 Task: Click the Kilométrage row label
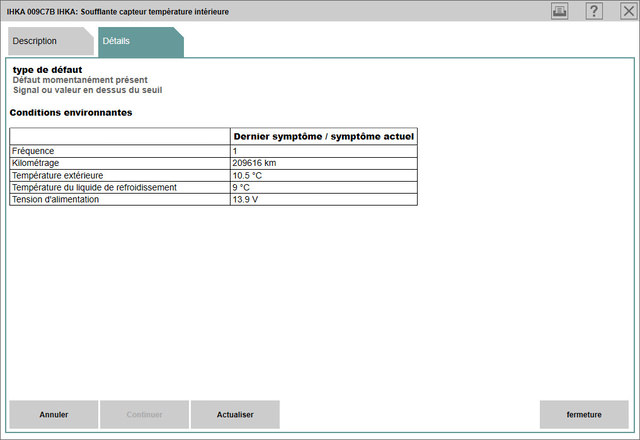pos(36,163)
